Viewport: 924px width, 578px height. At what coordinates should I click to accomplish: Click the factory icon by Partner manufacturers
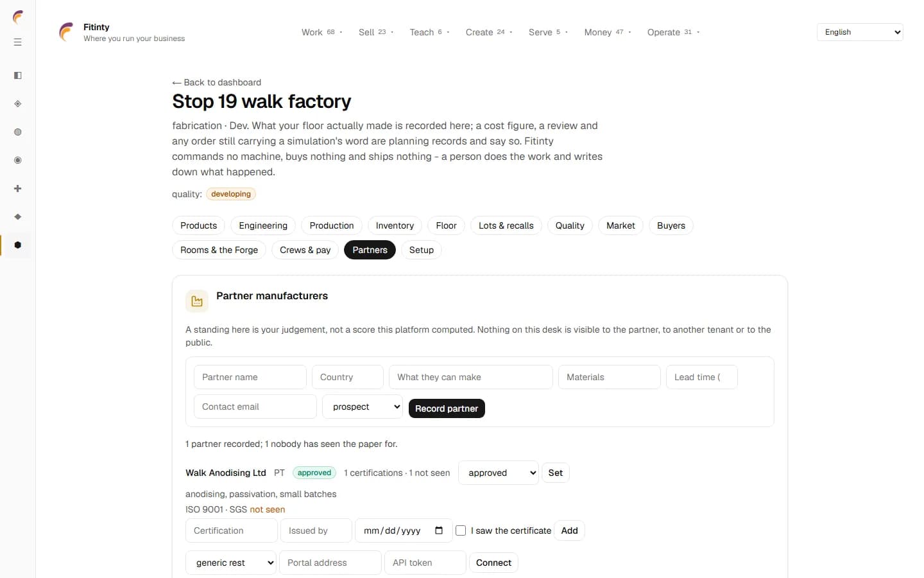pos(197,301)
